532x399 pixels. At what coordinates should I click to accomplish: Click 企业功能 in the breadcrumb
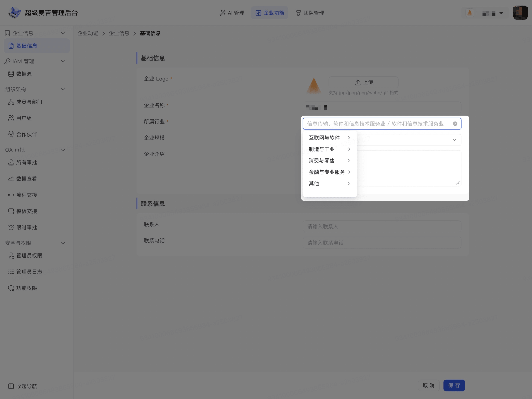click(x=88, y=33)
